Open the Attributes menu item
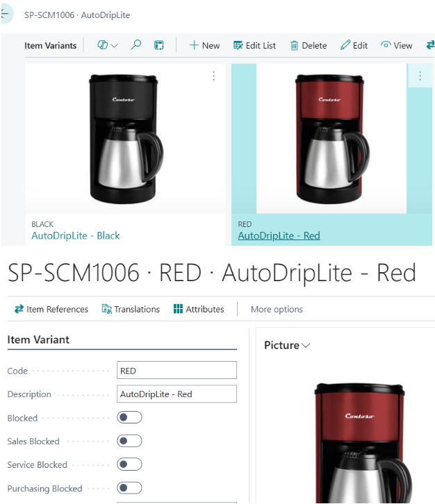The width and height of the screenshot is (435, 504). [199, 309]
